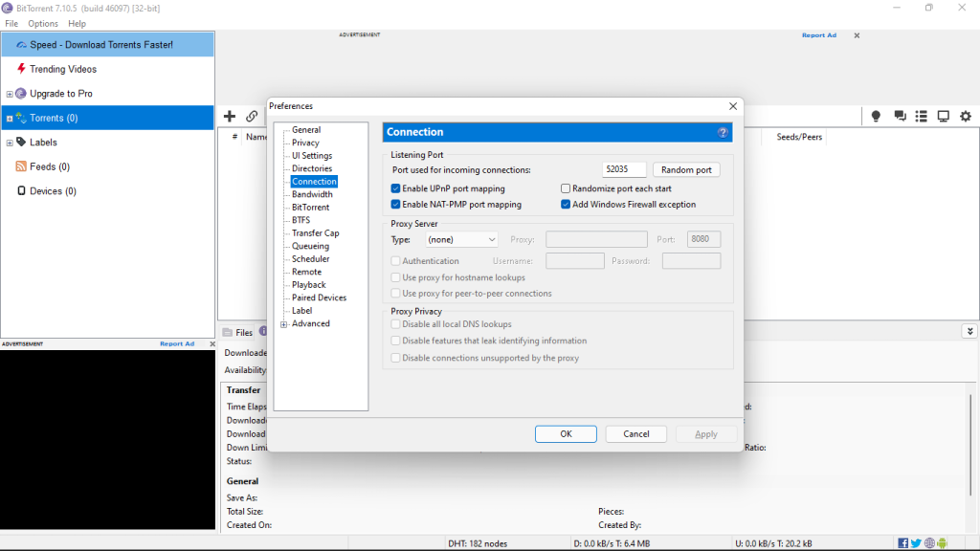Disable UPnP port mapping
The width and height of the screenshot is (980, 551).
click(x=395, y=188)
